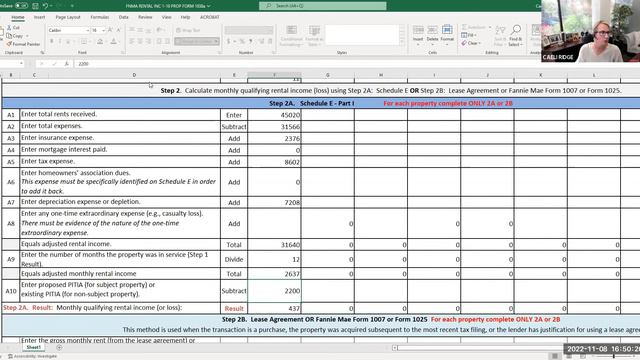Decrease font size with smaller A icon
The width and height of the screenshot is (640, 360).
pos(118,30)
